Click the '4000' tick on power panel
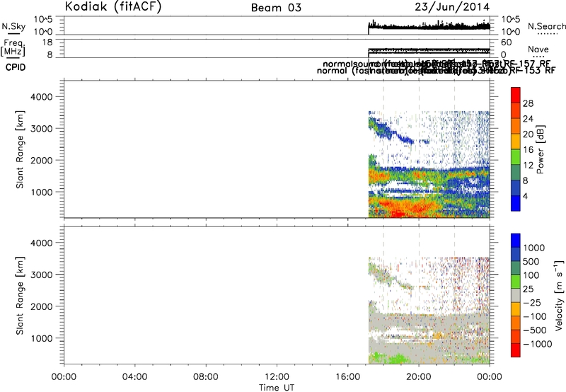The width and height of the screenshot is (566, 392). coord(41,97)
